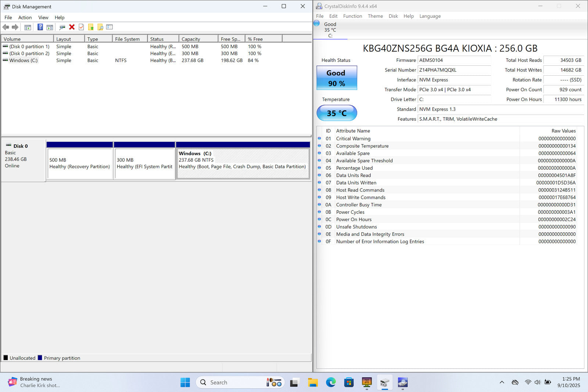
Task: Click the 35 °C temperature button
Action: coord(337,113)
